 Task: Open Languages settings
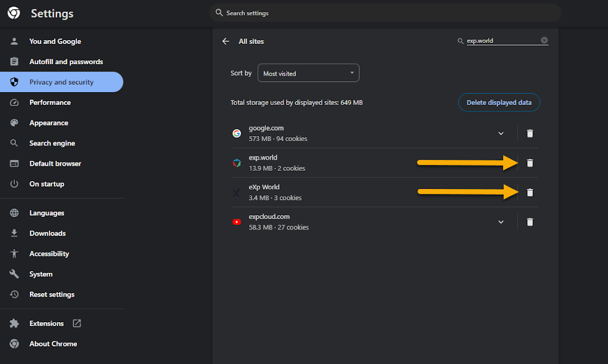pos(47,213)
